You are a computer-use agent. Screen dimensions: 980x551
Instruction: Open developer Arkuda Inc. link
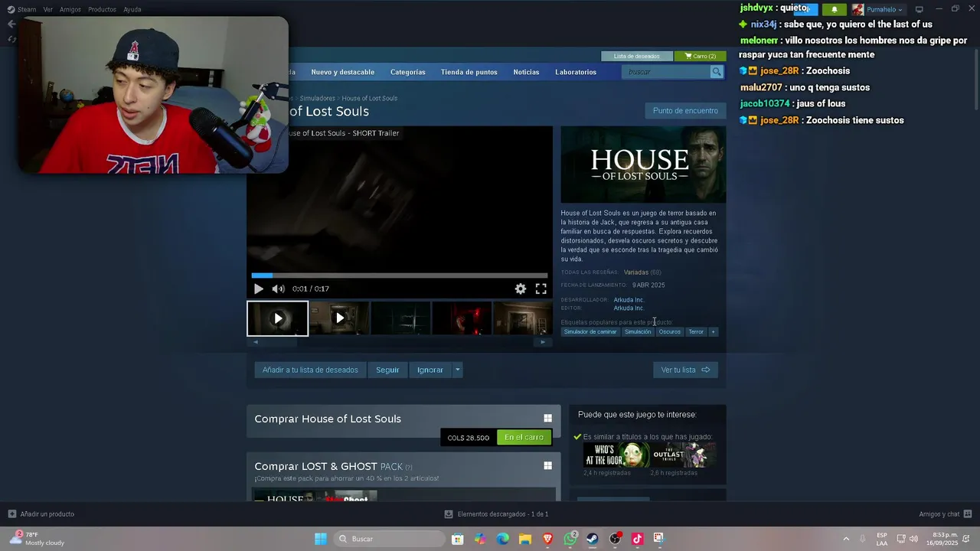[x=629, y=300]
